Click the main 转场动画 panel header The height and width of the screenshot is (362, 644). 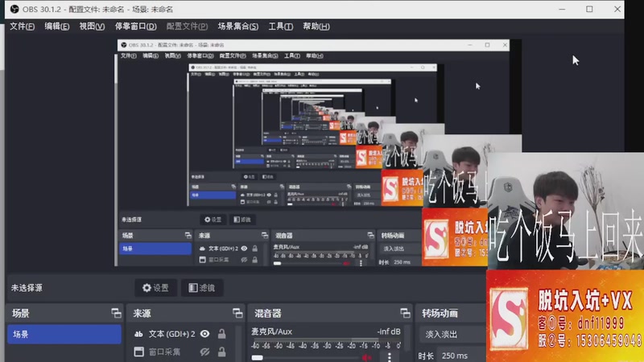440,313
